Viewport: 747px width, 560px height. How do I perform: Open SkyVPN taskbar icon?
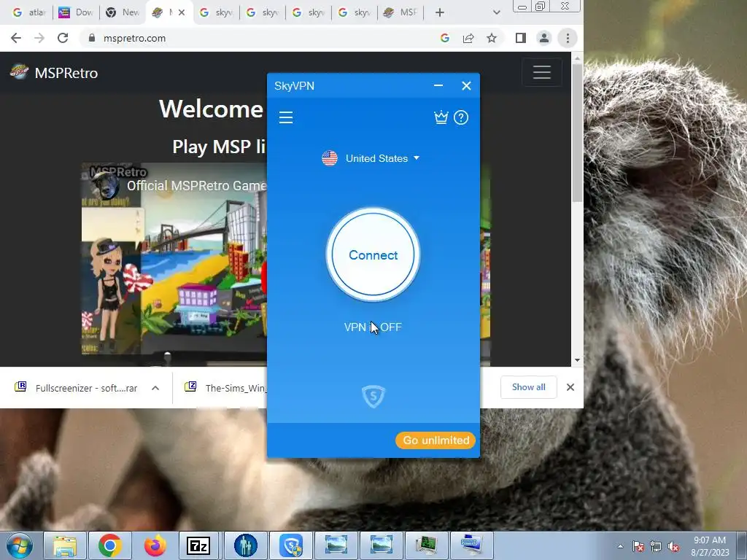tap(291, 545)
